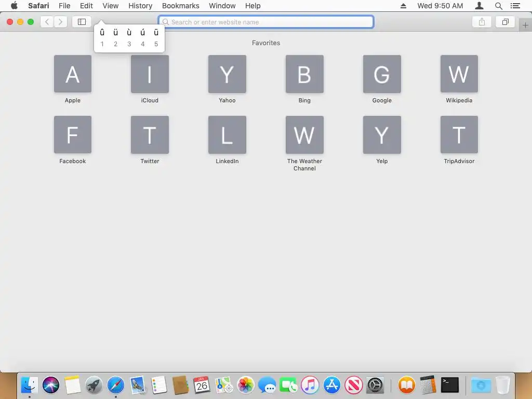
Task: Open the Safari application menu
Action: [x=38, y=6]
